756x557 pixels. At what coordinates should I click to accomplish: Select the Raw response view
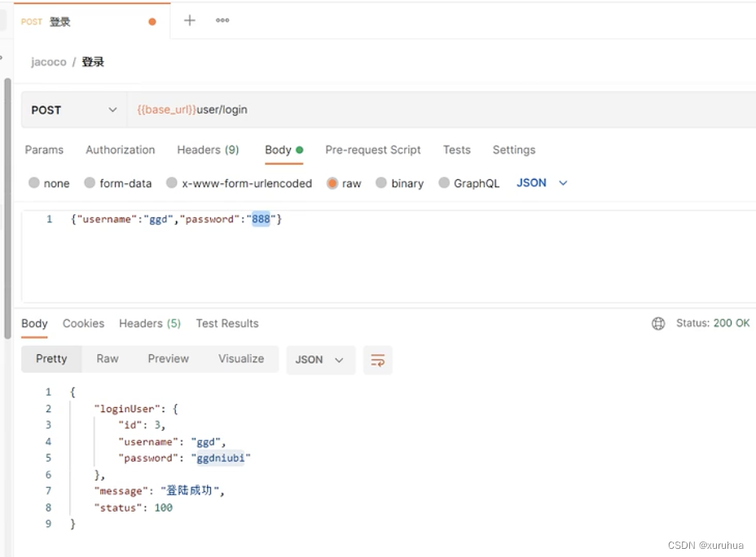(108, 359)
